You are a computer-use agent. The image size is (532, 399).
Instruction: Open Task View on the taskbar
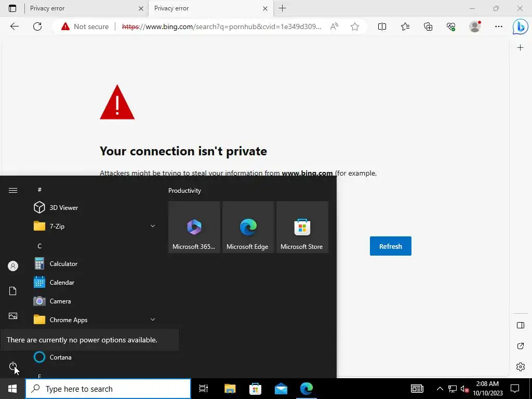(x=204, y=389)
